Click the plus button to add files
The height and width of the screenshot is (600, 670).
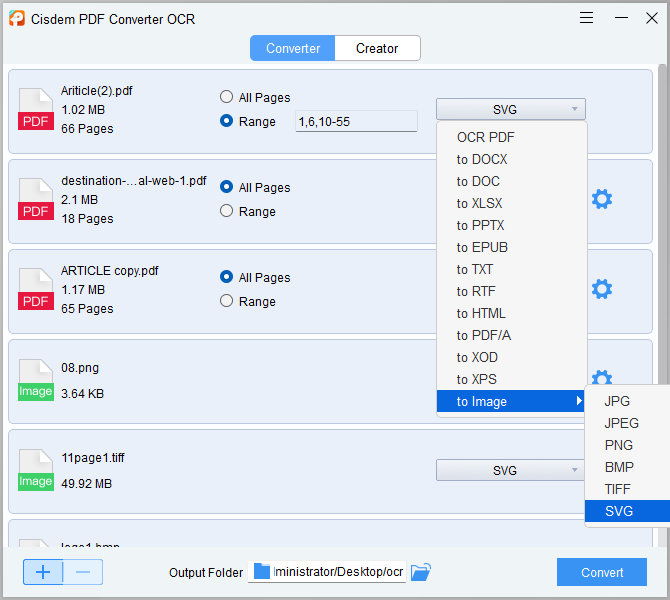[x=43, y=572]
